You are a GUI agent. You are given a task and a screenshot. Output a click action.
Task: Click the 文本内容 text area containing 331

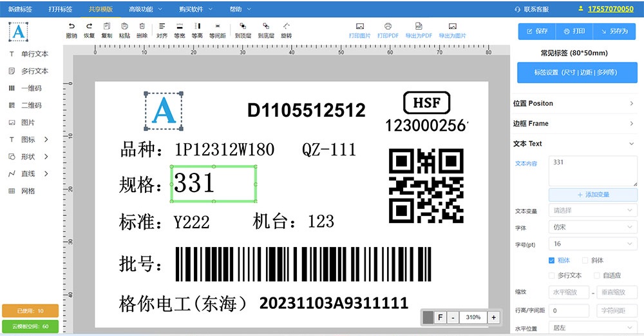point(592,171)
